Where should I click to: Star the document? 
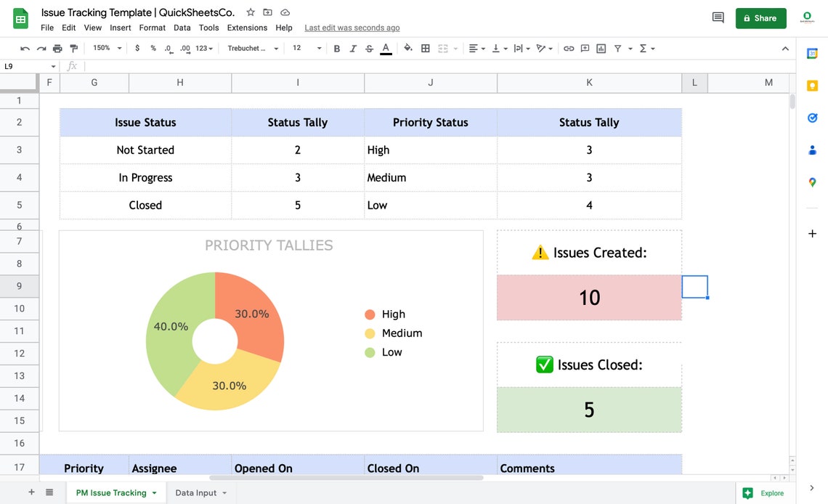click(x=251, y=12)
